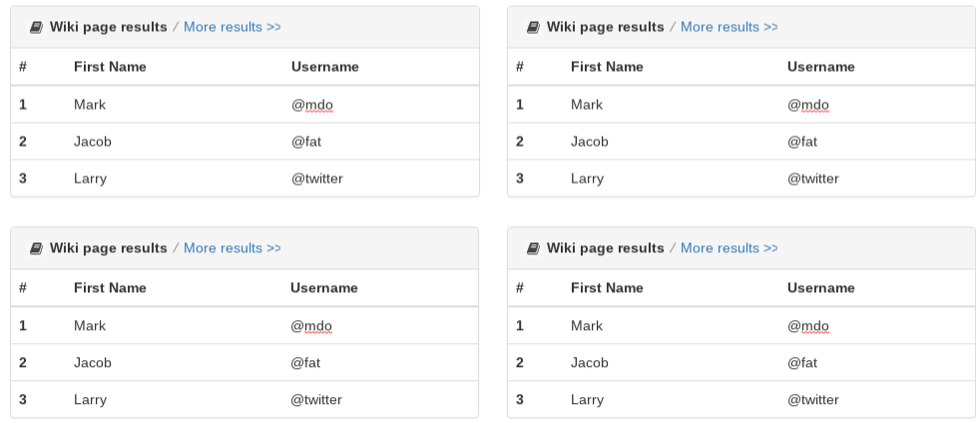
Task: Click @twitter username in top-right table
Action: [813, 179]
